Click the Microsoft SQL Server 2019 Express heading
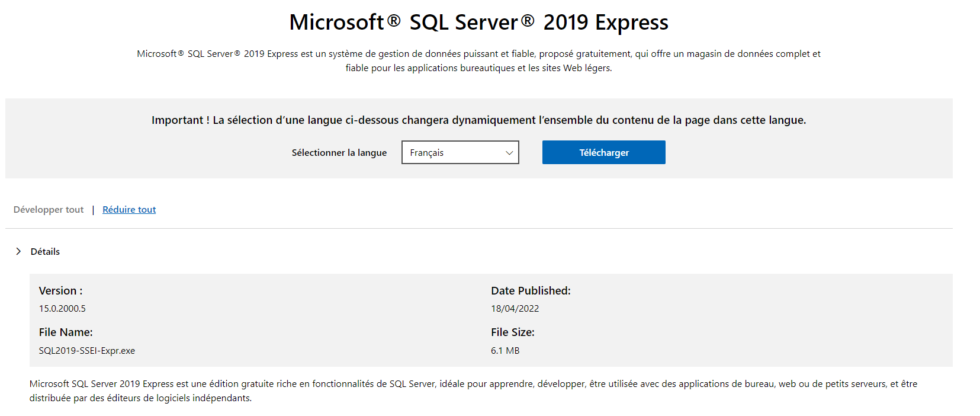 click(478, 23)
